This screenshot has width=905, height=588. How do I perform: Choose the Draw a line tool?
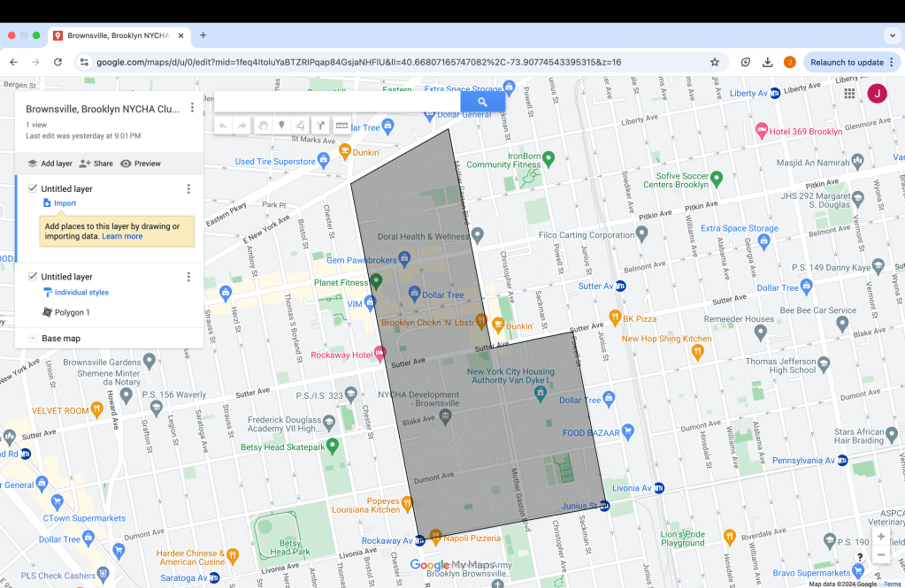point(302,126)
